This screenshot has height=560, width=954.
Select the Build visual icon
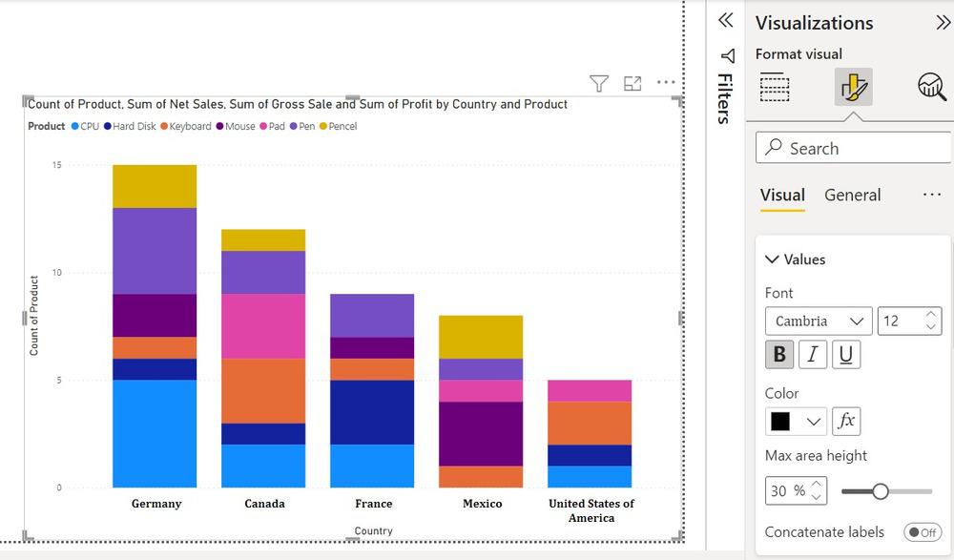point(775,87)
